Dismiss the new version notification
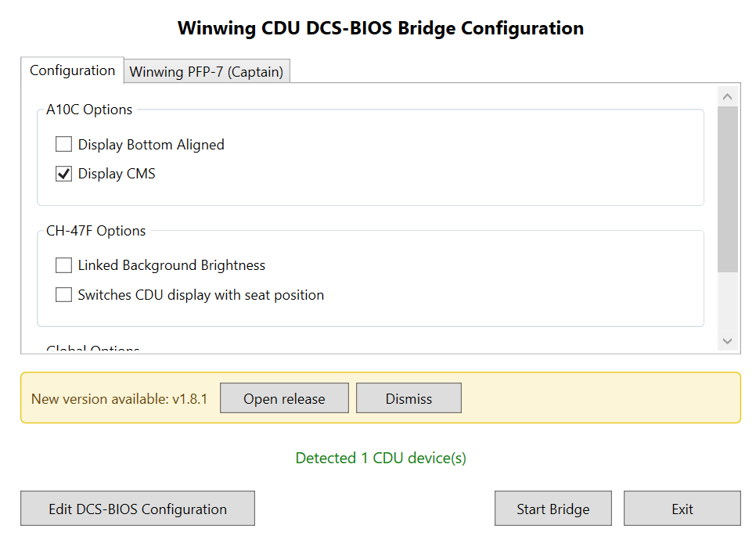The width and height of the screenshot is (756, 536). 409,398
